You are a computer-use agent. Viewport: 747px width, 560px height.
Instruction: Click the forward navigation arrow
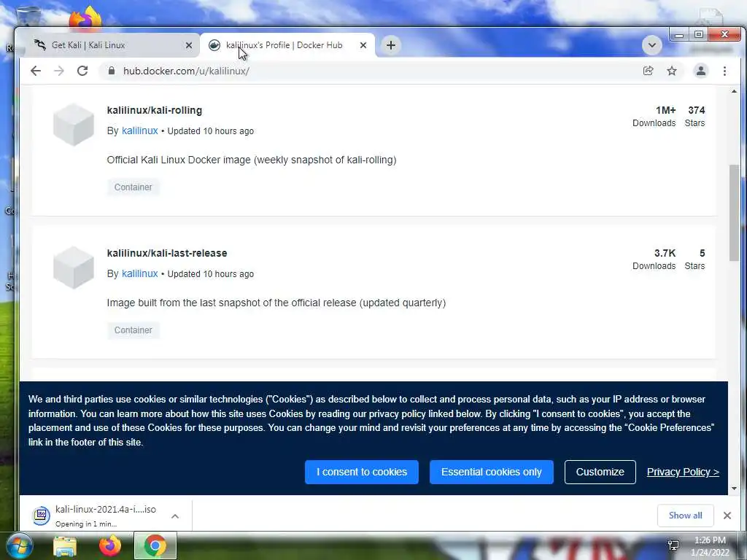pyautogui.click(x=59, y=71)
